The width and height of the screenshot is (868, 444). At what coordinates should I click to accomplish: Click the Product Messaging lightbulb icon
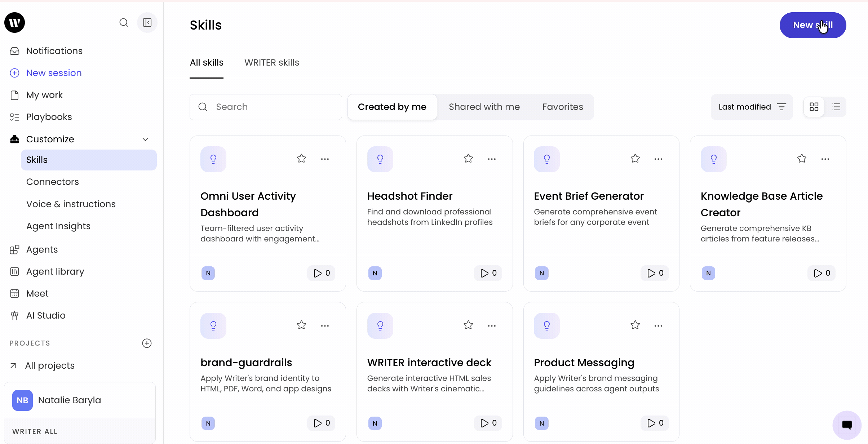click(x=547, y=325)
